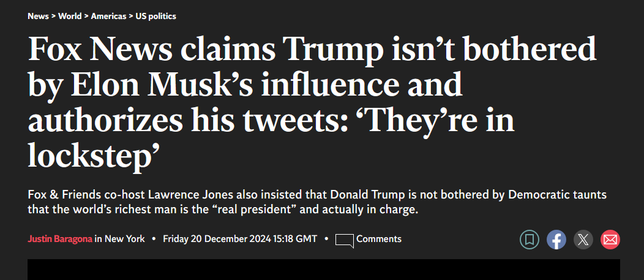Bookmark this article with the bookmark icon
Screen dimensions: 644x280
530,240
